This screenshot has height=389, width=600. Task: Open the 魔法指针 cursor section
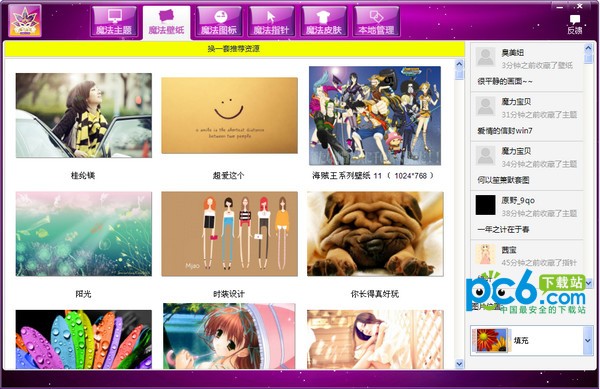point(271,21)
